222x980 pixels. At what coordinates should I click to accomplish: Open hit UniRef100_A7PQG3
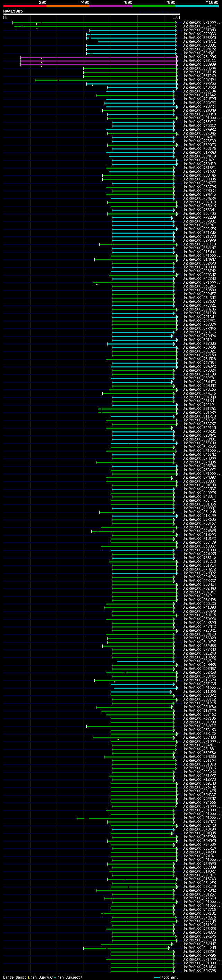coord(199,34)
